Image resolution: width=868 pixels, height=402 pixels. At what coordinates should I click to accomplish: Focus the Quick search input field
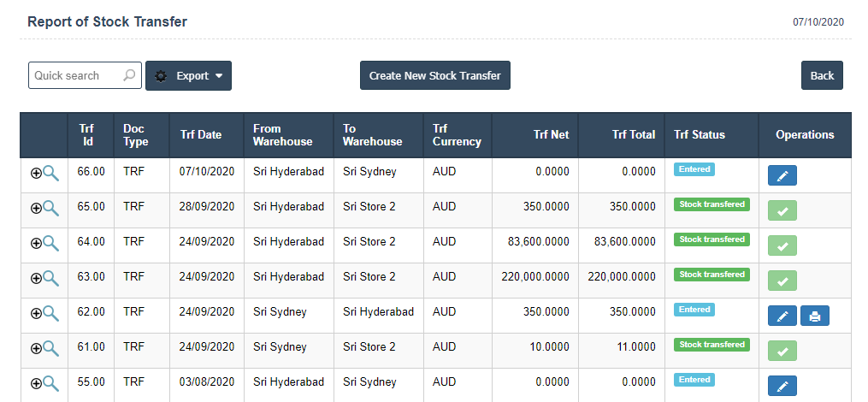pyautogui.click(x=75, y=75)
